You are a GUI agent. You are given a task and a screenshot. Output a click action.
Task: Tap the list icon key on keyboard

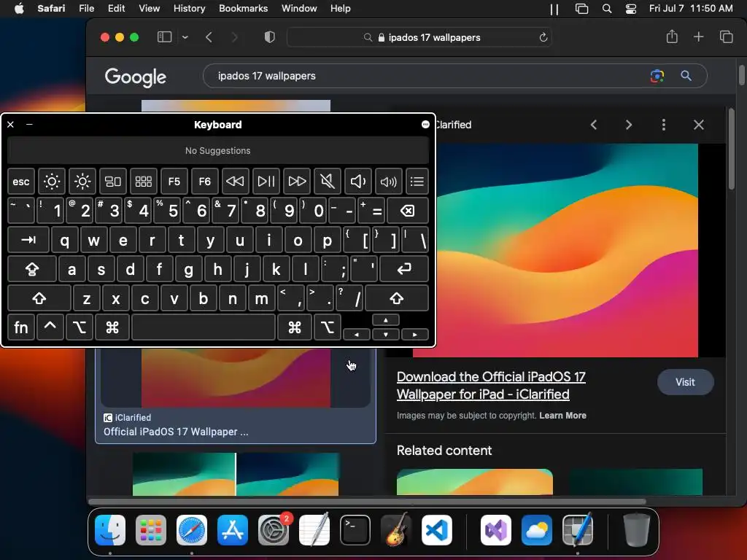tap(417, 182)
